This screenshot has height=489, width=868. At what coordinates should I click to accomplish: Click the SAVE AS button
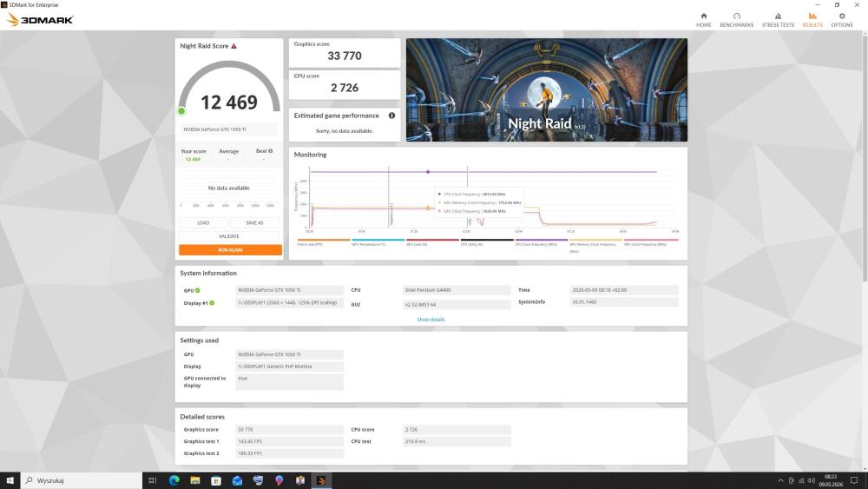pos(254,222)
